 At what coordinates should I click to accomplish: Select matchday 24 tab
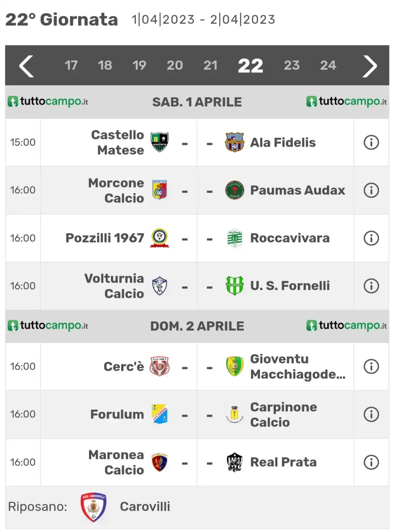[x=328, y=65]
